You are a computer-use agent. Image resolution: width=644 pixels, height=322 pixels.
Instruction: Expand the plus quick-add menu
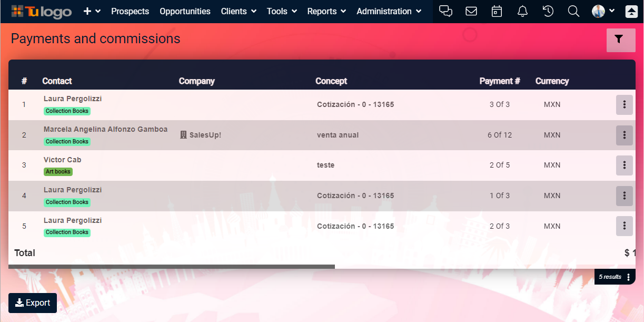coord(92,11)
